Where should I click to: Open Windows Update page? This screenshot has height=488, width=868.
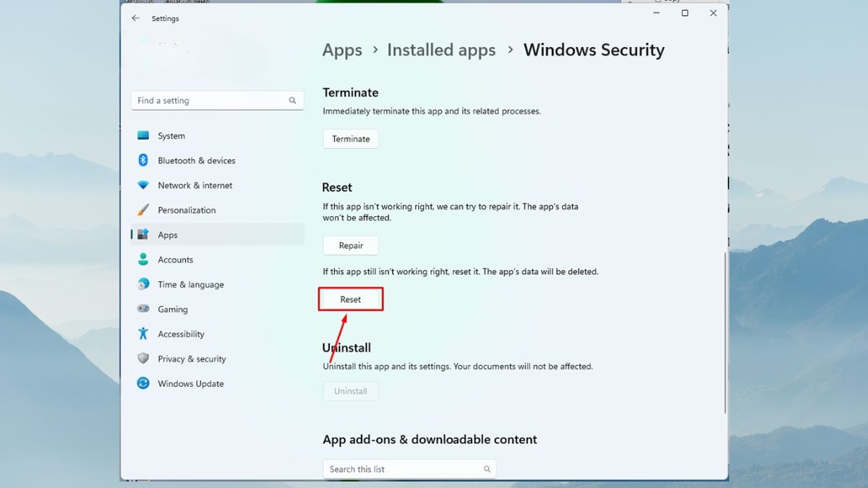click(x=217, y=383)
